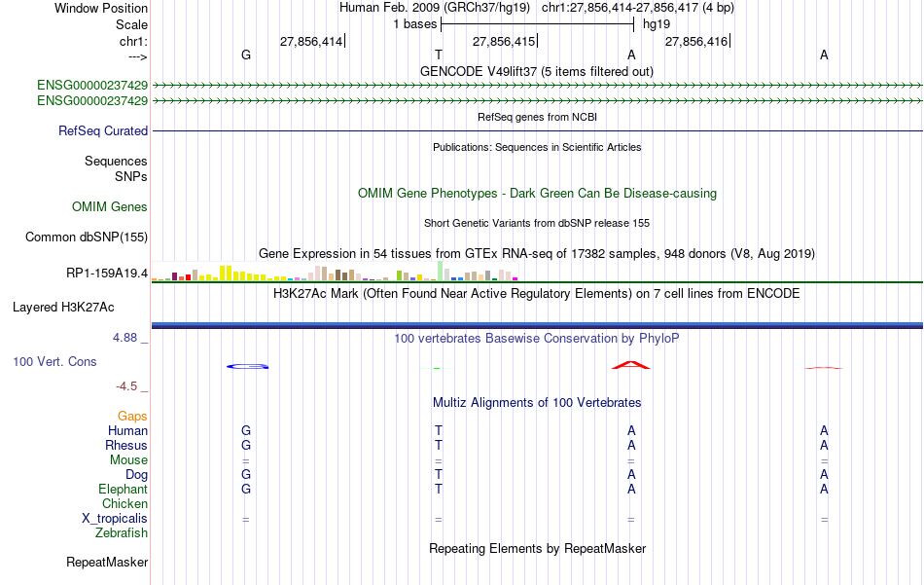Click the 4.88 PhyloP upper scale value
924x585 pixels.
(x=124, y=338)
